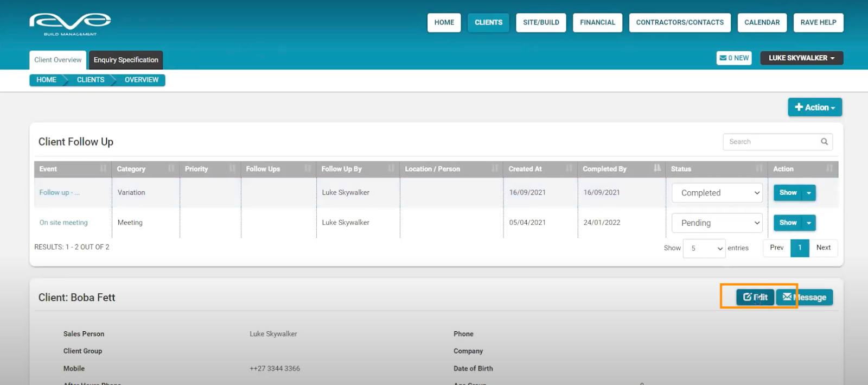This screenshot has width=868, height=385.
Task: Open the On site meeting event link
Action: (x=63, y=223)
